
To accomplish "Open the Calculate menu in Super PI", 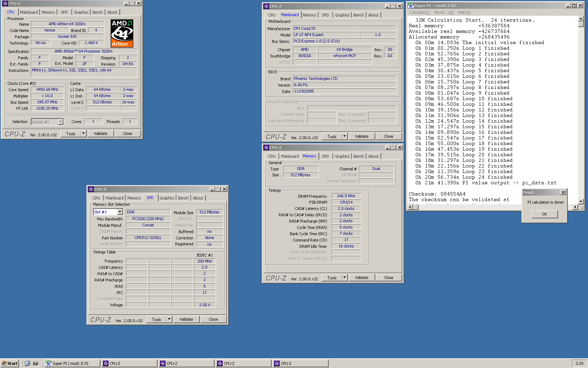I will click(420, 12).
